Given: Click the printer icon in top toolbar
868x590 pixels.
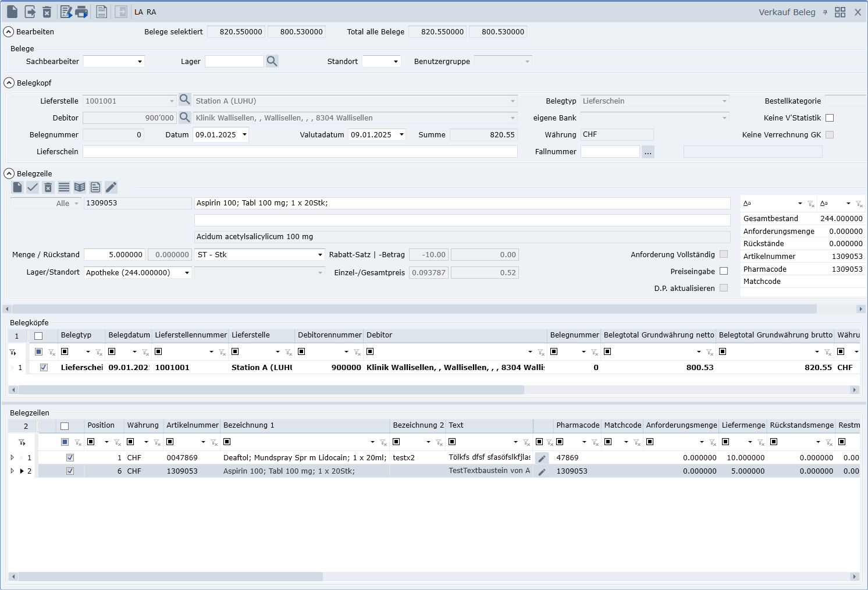Looking at the screenshot, I should tap(82, 12).
